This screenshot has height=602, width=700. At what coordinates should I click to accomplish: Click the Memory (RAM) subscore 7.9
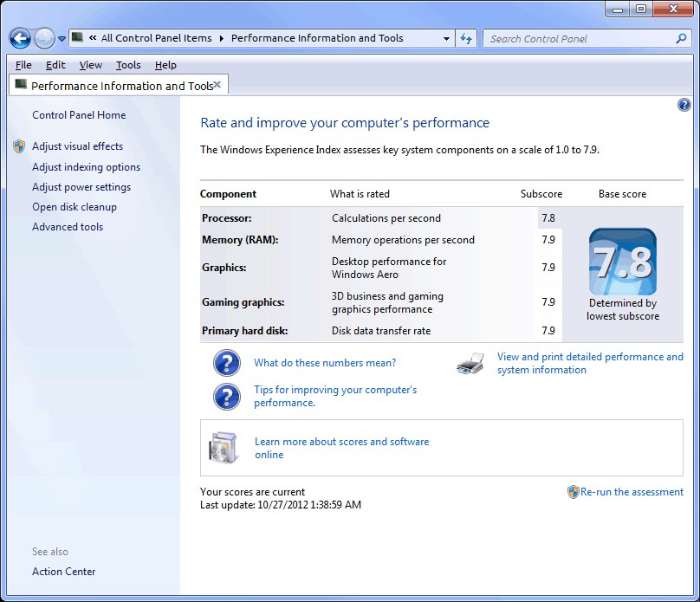[x=548, y=240]
